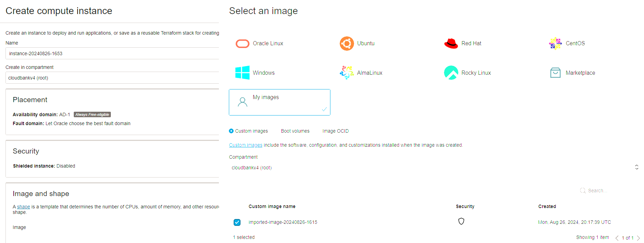
Task: Click the Showing 1 item text
Action: [593, 237]
